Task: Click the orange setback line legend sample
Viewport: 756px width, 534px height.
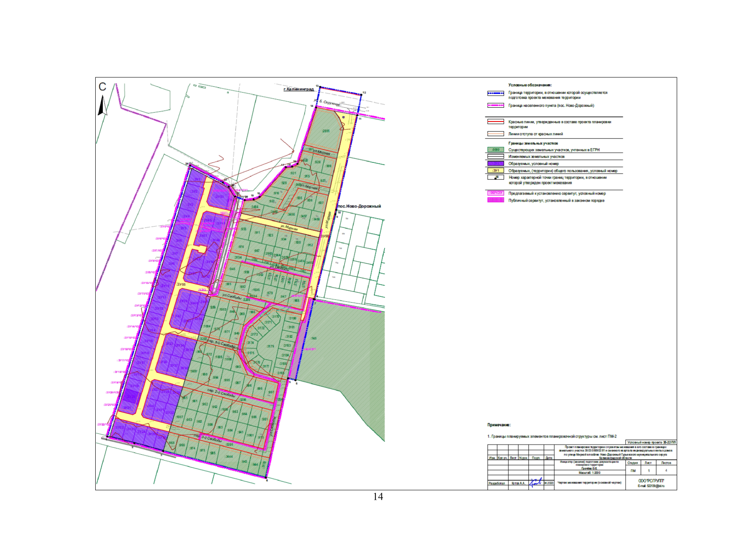Action: click(x=496, y=133)
